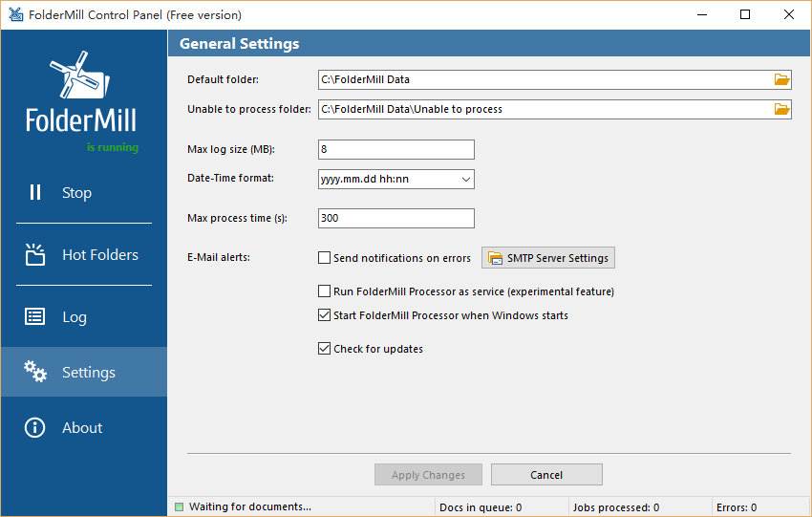The image size is (812, 517).
Task: Click the About info circle icon
Action: (x=34, y=427)
